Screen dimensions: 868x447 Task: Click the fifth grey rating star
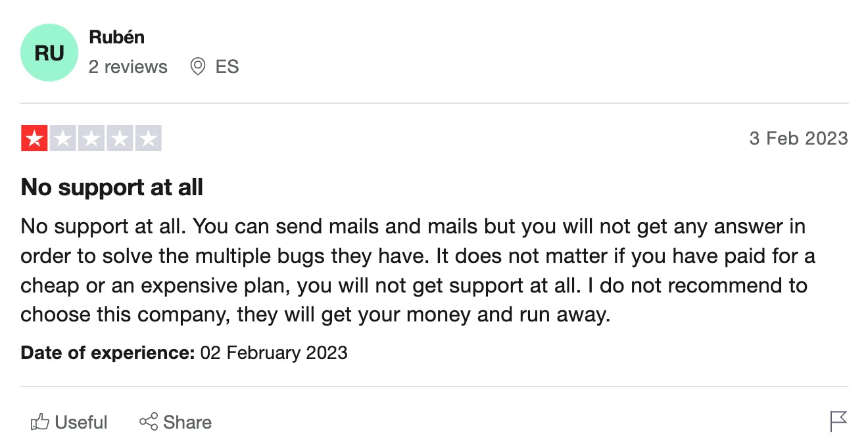click(149, 139)
